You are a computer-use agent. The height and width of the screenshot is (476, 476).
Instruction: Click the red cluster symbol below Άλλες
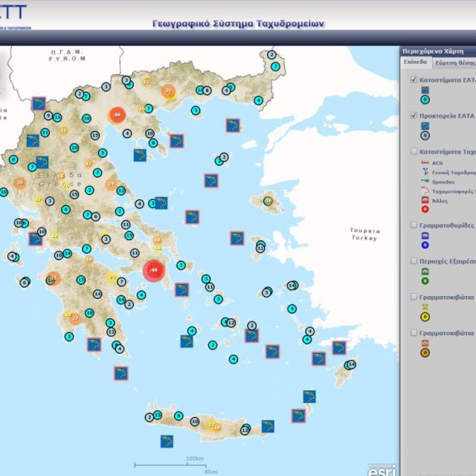(425, 209)
